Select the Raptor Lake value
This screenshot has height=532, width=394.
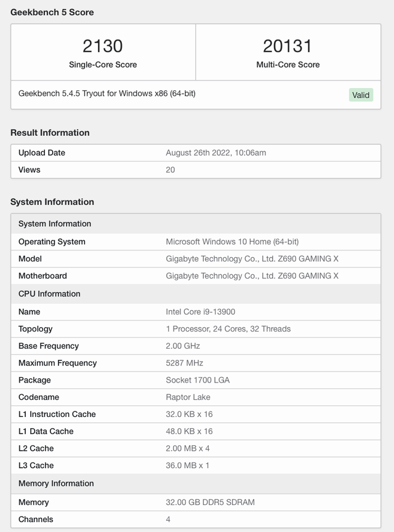[x=188, y=397]
